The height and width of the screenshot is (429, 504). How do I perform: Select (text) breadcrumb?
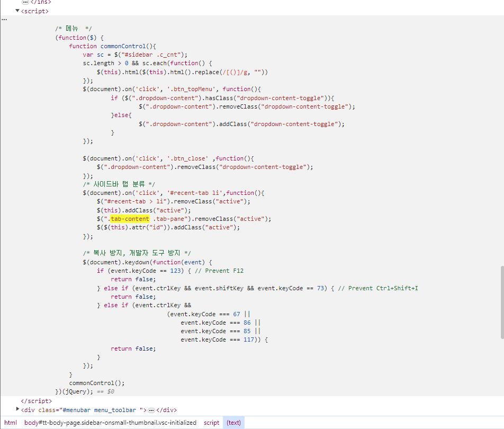[233, 422]
